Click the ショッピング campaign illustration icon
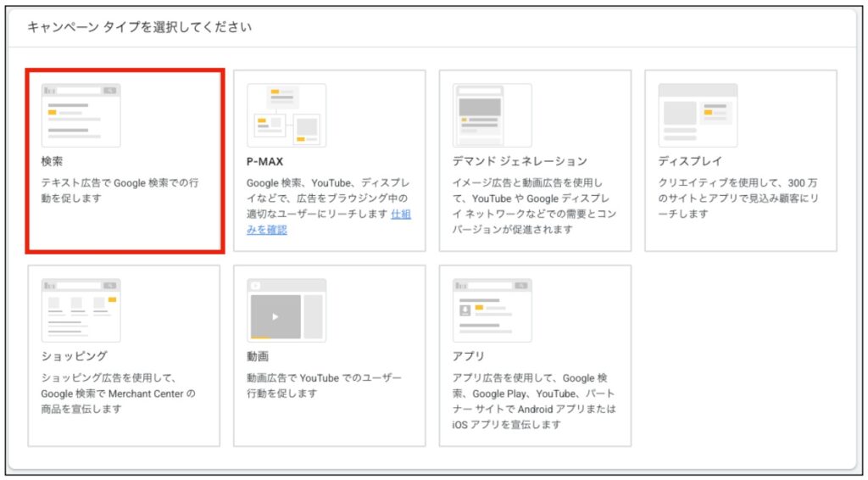The height and width of the screenshot is (480, 868). click(81, 310)
